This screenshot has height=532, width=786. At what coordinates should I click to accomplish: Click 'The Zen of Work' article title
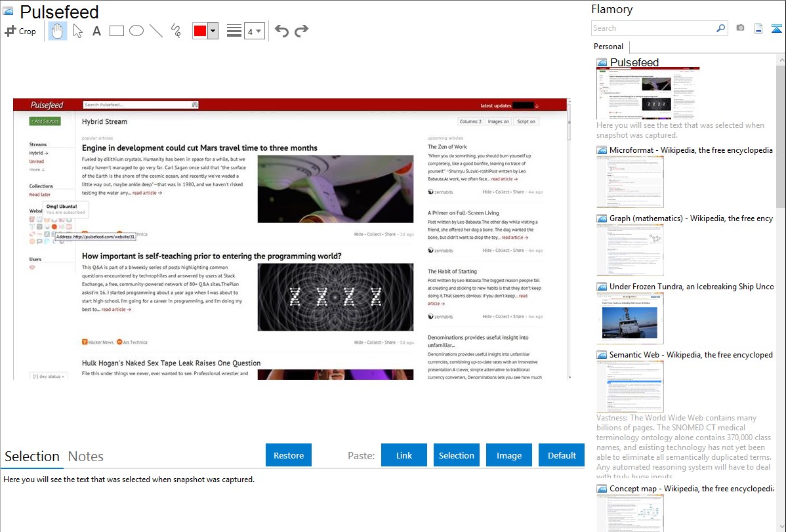(447, 146)
